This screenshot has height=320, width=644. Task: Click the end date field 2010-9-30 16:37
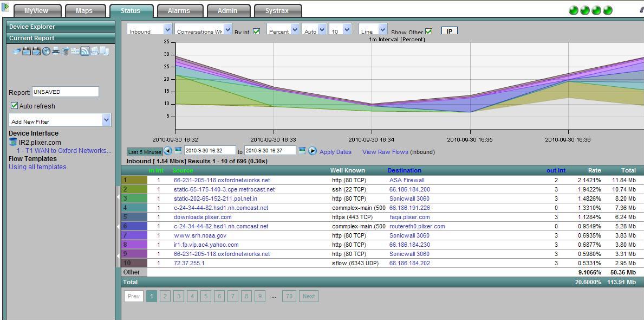click(x=270, y=151)
